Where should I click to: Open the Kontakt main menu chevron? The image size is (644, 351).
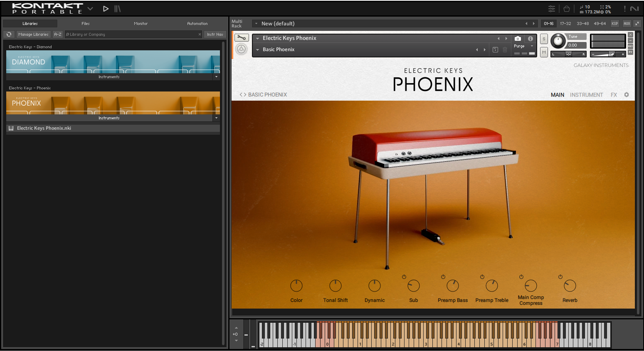click(x=90, y=9)
